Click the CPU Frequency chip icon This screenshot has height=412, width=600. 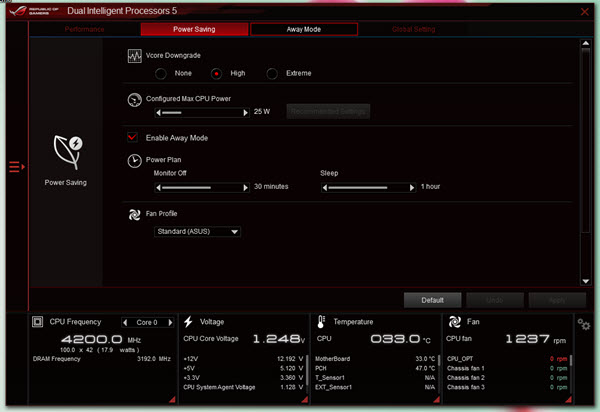(x=38, y=322)
